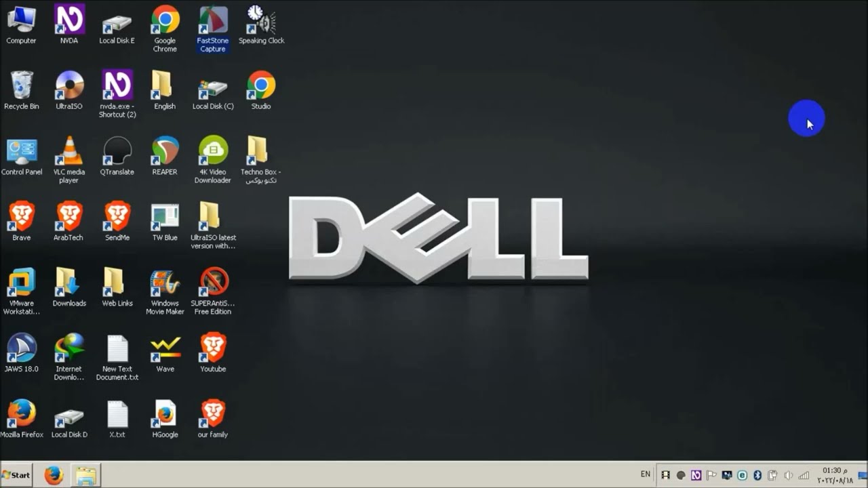Select the Google Chrome desktop icon

[165, 29]
